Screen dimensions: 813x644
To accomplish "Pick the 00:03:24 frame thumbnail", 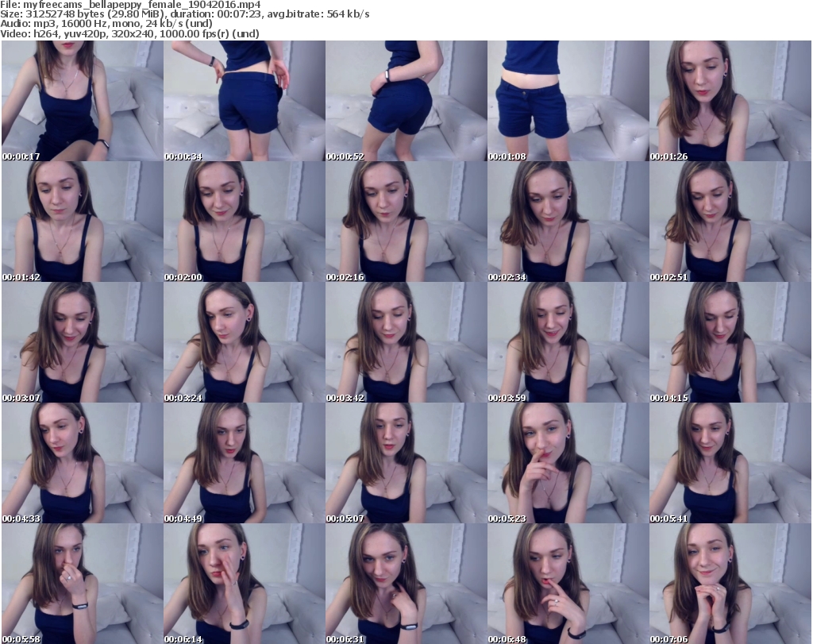I will point(245,343).
